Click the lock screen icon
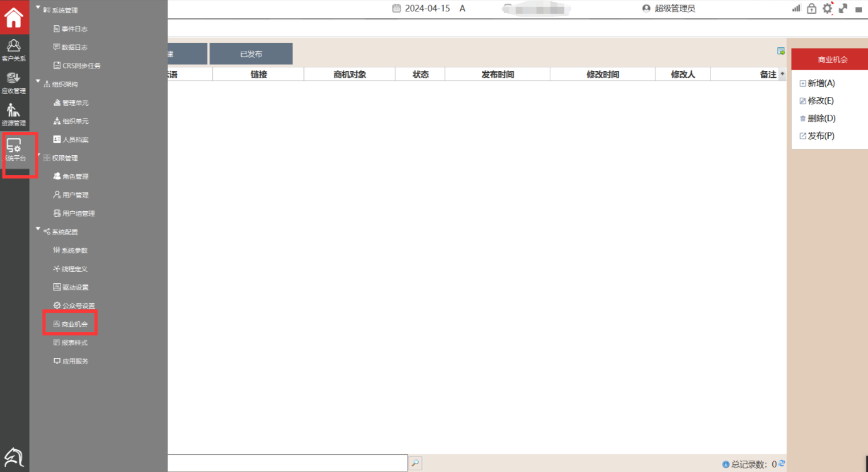Image resolution: width=868 pixels, height=472 pixels. [812, 9]
